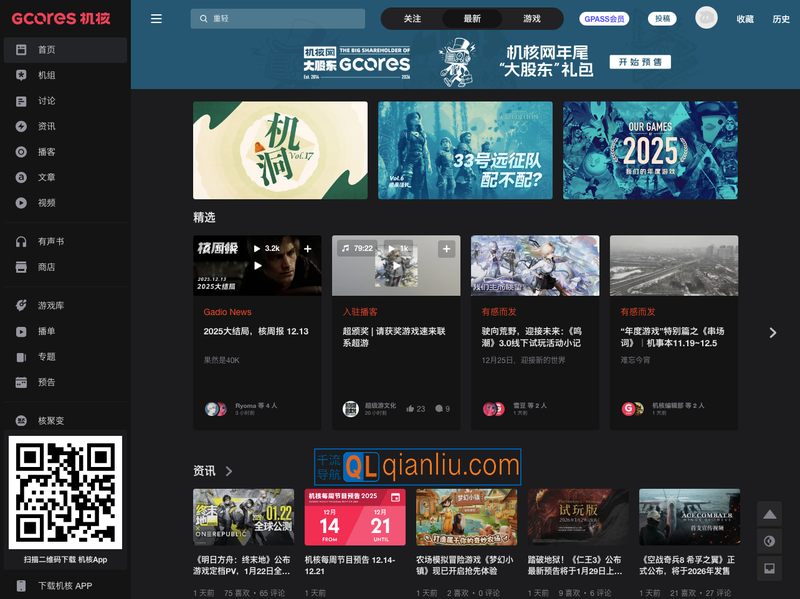
Task: Open the 机洞 Vol.17 banner thumbnail
Action: 280,150
